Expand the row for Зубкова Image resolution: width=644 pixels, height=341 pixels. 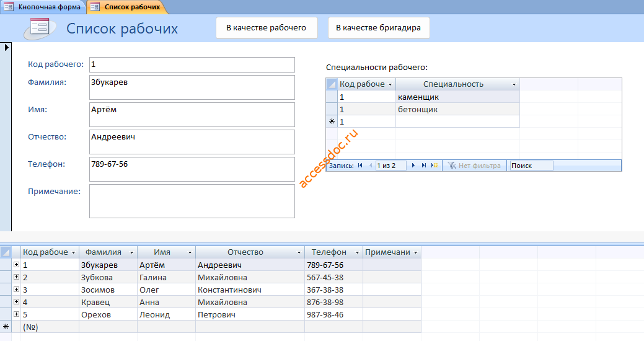17,277
